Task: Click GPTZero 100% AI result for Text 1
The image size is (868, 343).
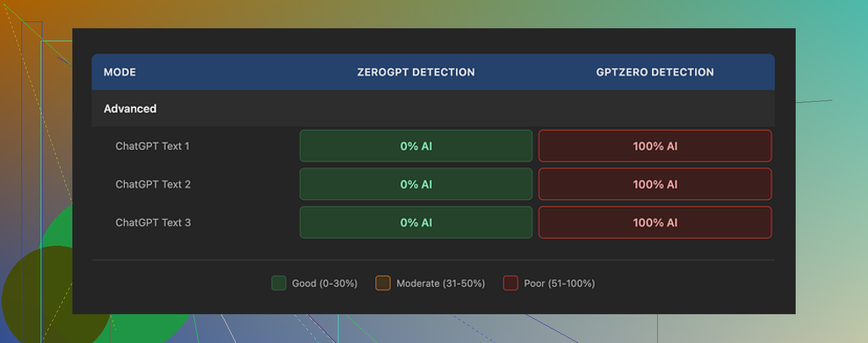Action: pos(655,146)
